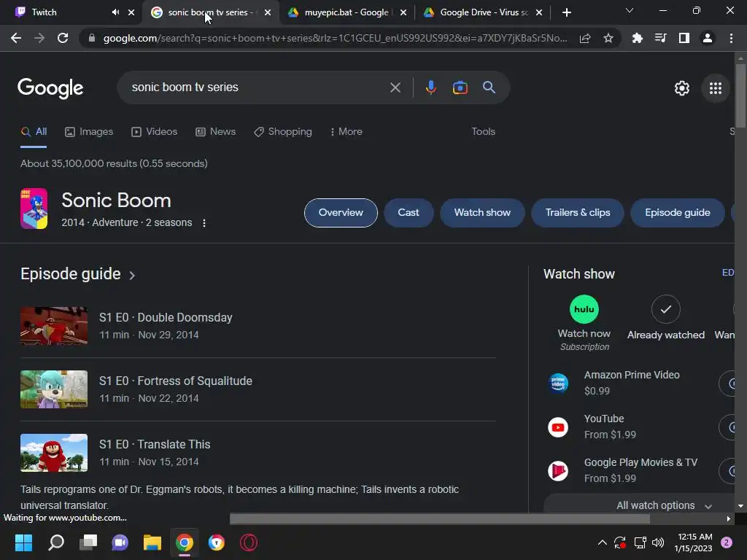The image size is (747, 560).
Task: Open the taskbar search icon
Action: (x=56, y=542)
